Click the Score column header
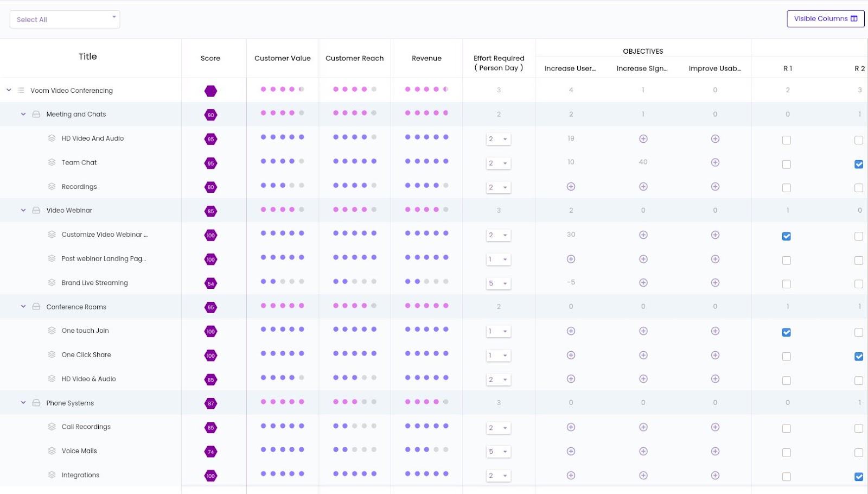The image size is (868, 494). click(x=210, y=58)
